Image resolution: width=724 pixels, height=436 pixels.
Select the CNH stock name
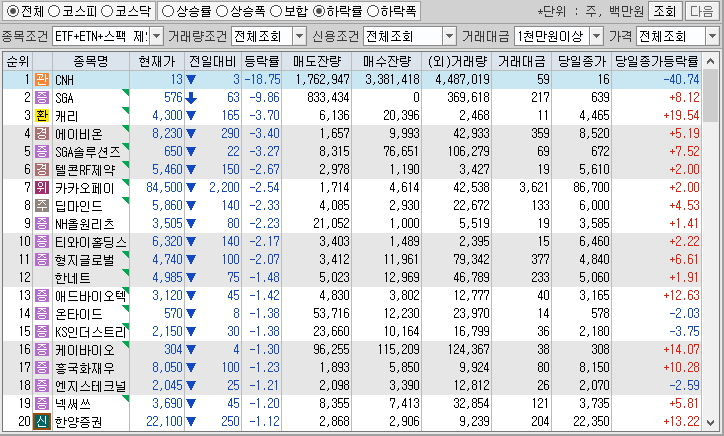pyautogui.click(x=65, y=80)
